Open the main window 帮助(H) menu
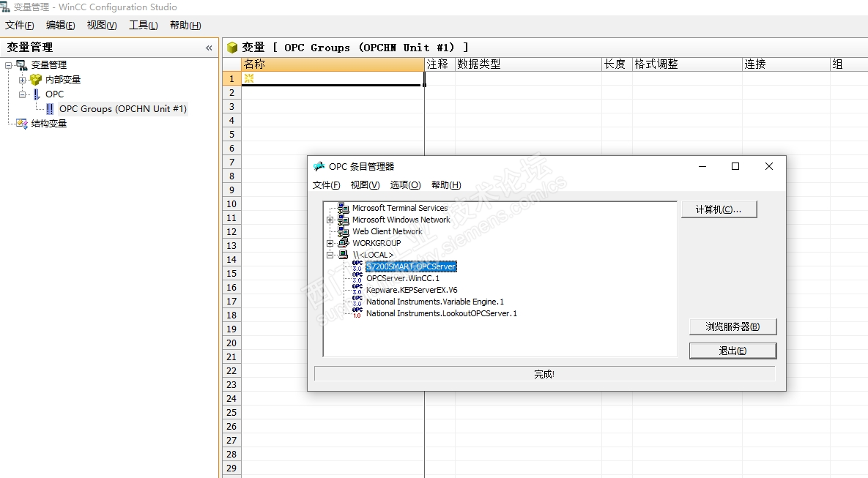Image resolution: width=868 pixels, height=478 pixels. tap(185, 26)
